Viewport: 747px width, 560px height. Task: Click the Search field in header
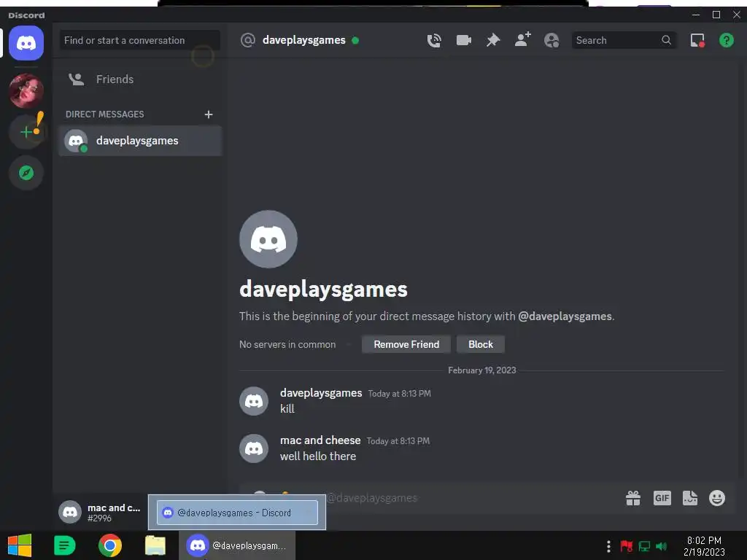tap(624, 41)
